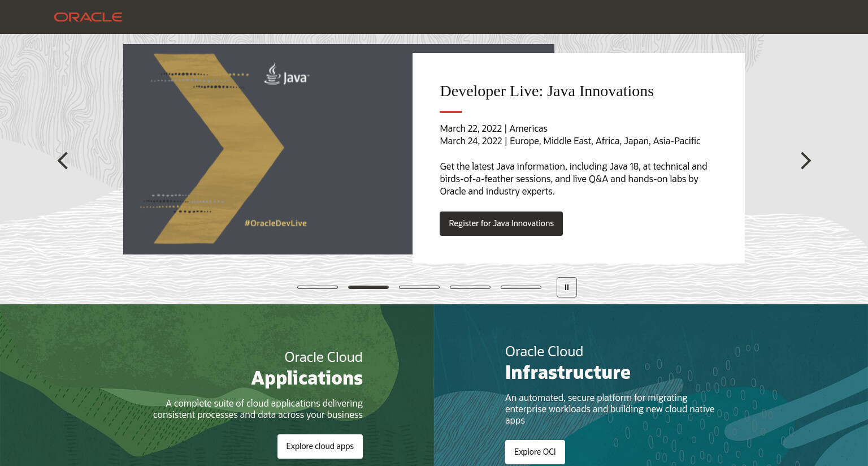Click the Explore OCI button
868x466 pixels.
point(535,452)
